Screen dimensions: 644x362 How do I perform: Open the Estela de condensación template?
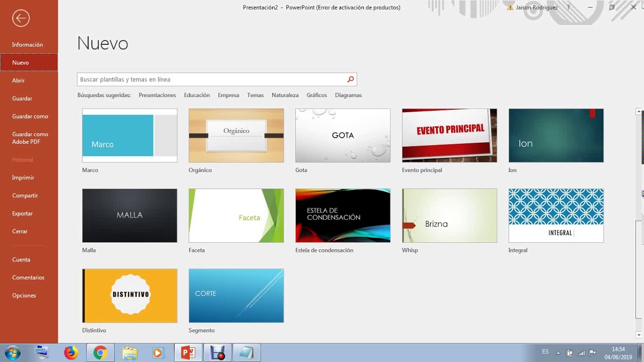(x=343, y=215)
